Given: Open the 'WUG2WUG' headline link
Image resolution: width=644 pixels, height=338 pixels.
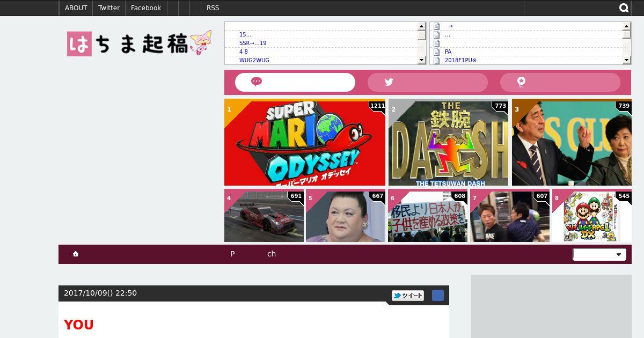Looking at the screenshot, I should coord(254,60).
